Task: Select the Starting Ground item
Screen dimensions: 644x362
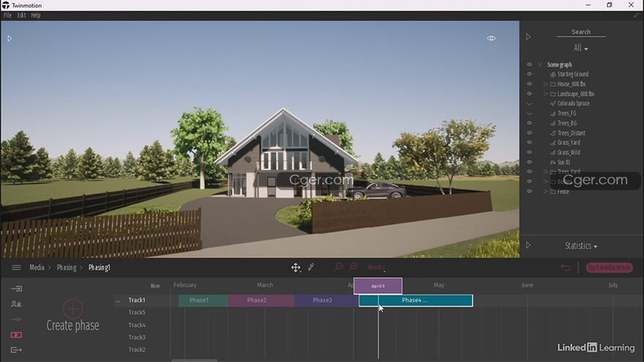Action: (x=572, y=75)
